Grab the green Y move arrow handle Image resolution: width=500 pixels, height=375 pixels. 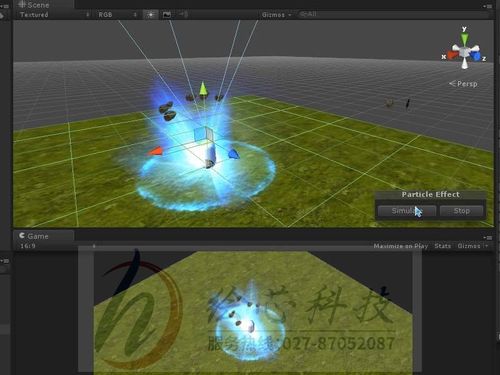[203, 89]
